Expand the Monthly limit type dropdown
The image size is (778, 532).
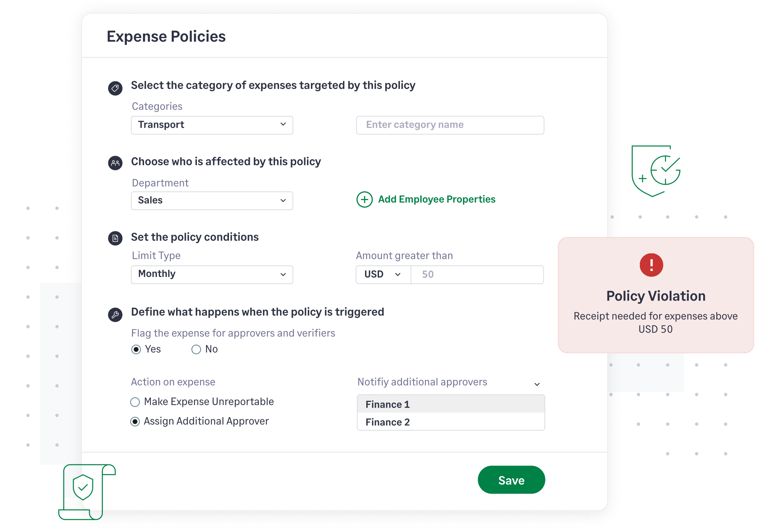coord(212,274)
